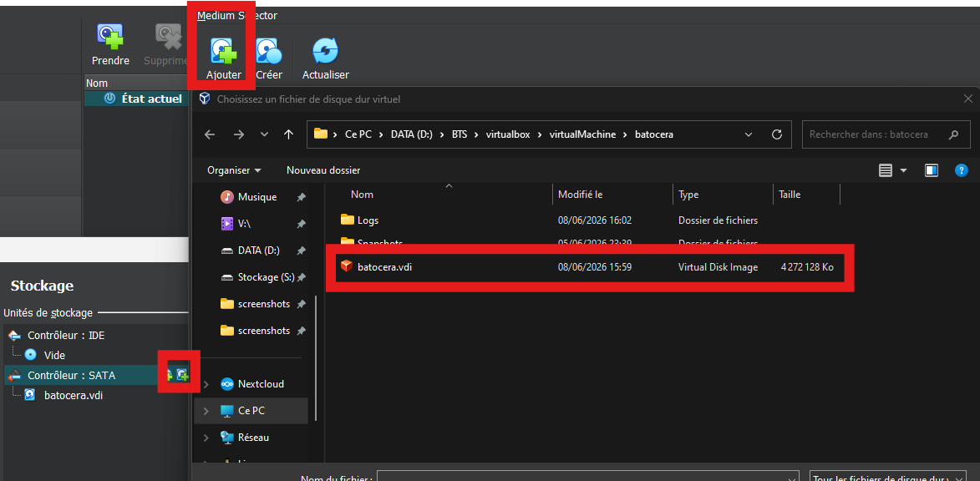
Task: Select Ce PC in the navigation pane
Action: (x=251, y=411)
